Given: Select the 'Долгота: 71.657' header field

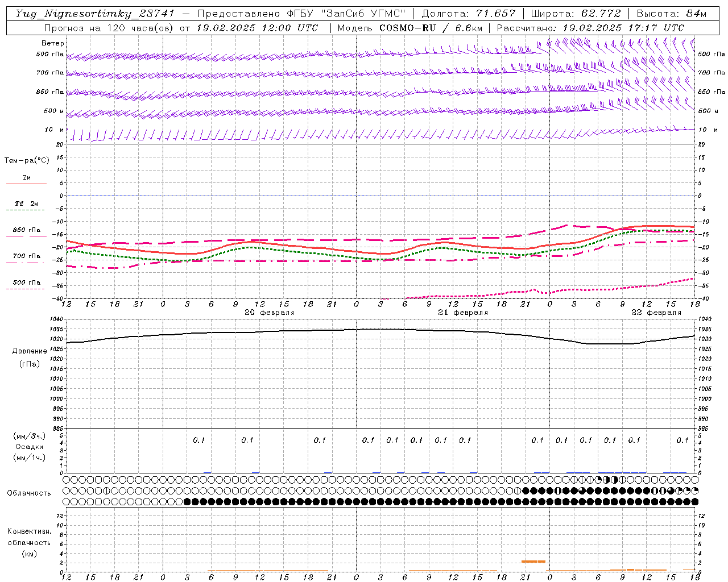Looking at the screenshot, I should point(469,14).
